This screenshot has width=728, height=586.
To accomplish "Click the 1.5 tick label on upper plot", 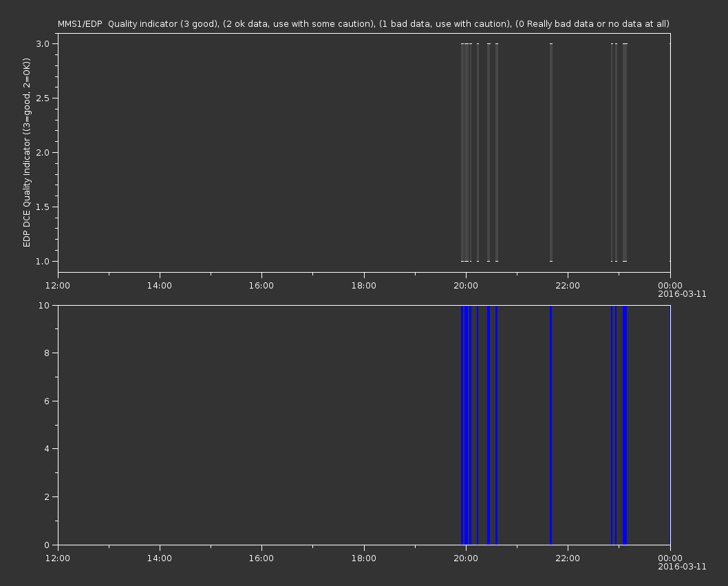I will coord(43,207).
